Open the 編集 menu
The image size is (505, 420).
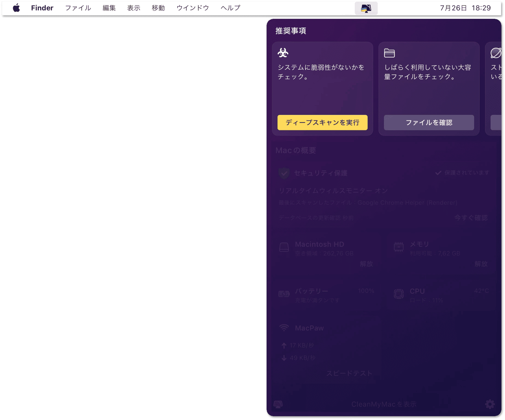109,8
